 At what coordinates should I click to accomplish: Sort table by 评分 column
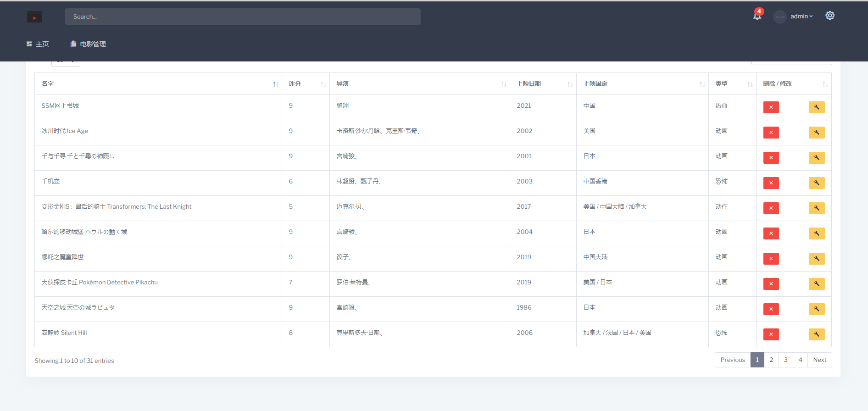tap(306, 84)
